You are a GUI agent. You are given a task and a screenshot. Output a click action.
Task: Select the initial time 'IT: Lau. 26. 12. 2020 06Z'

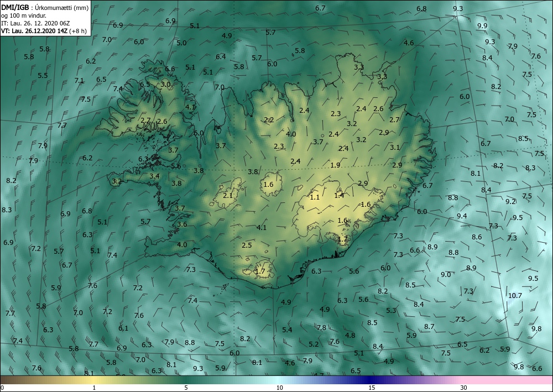[x=35, y=23]
